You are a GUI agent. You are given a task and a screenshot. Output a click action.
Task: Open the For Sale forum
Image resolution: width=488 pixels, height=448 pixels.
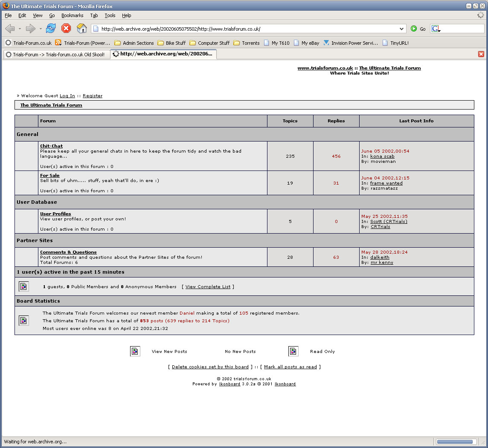(x=50, y=175)
